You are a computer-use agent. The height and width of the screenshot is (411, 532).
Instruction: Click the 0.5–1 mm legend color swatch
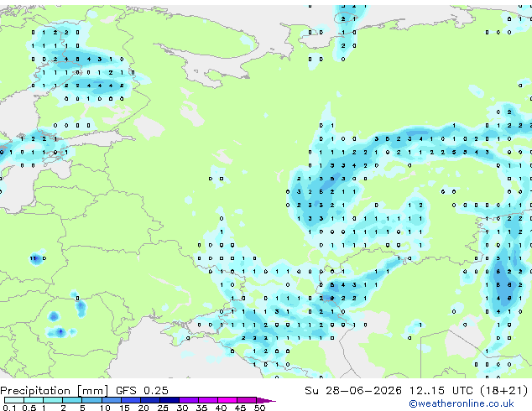(34, 400)
